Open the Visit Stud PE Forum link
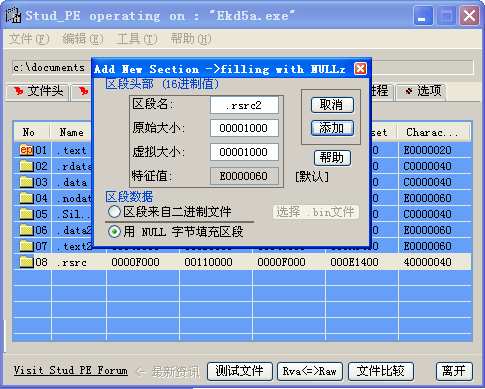 70,370
